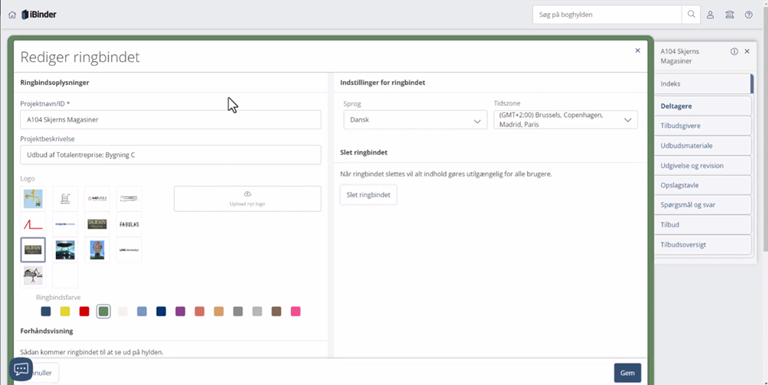The width and height of the screenshot is (768, 385).
Task: Select the brown ringbind color
Action: coord(276,312)
